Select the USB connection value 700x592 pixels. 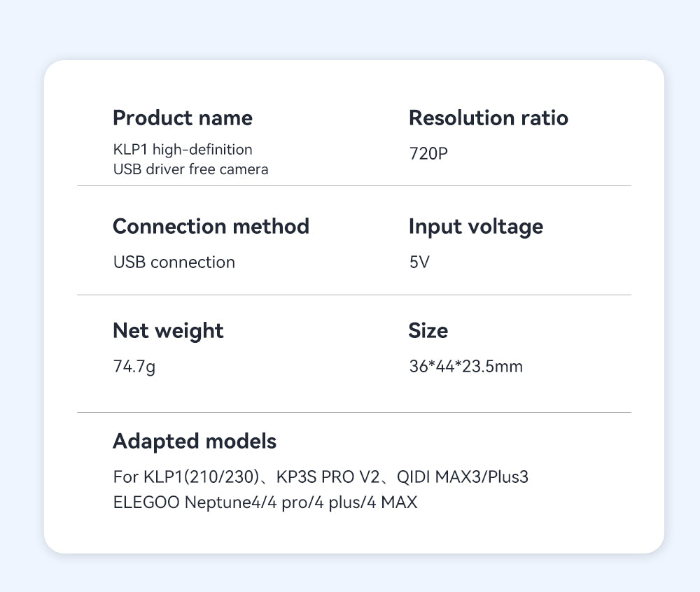click(x=174, y=262)
